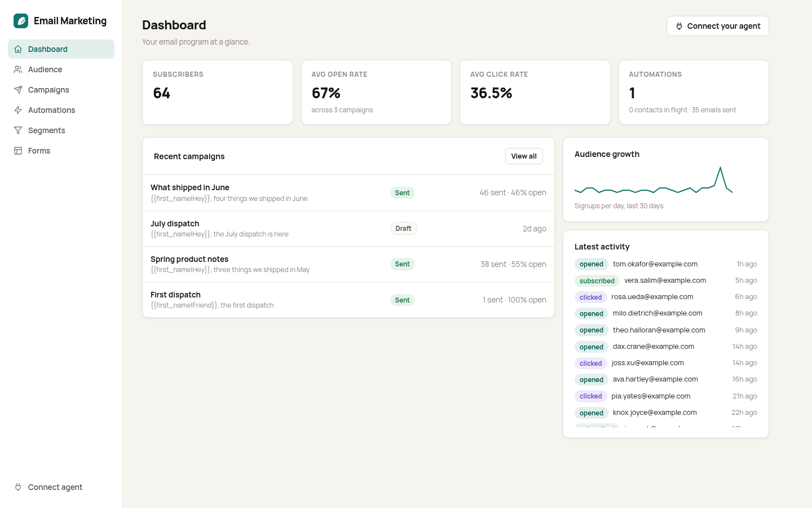Click the Audience people icon
The image size is (812, 508).
[18, 69]
